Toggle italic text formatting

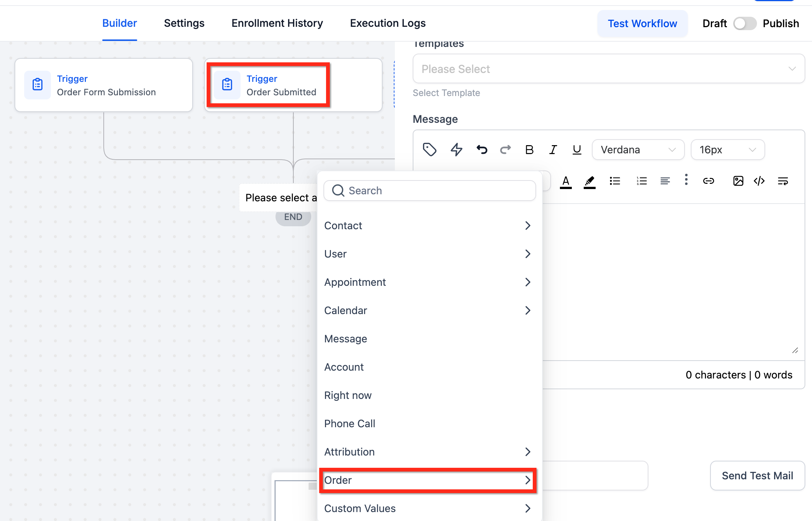tap(553, 150)
